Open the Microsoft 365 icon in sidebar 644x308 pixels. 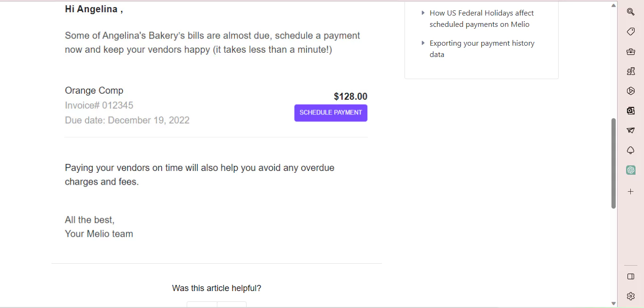click(631, 91)
